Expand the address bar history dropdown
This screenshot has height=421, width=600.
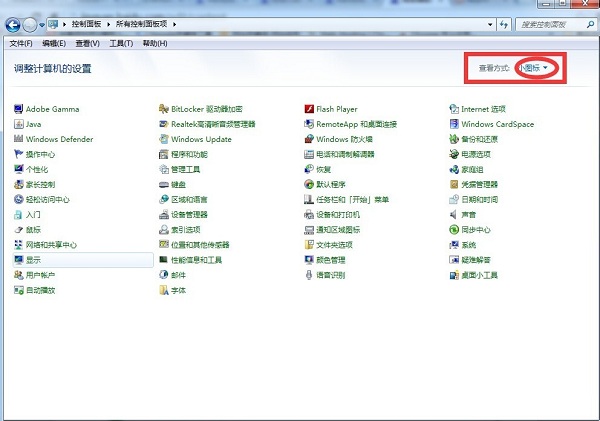pos(490,24)
